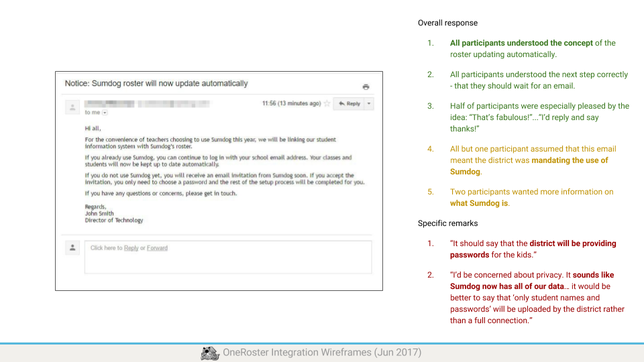This screenshot has width=644, height=362.
Task: Click 'All participants understood the concept' text
Action: point(521,43)
